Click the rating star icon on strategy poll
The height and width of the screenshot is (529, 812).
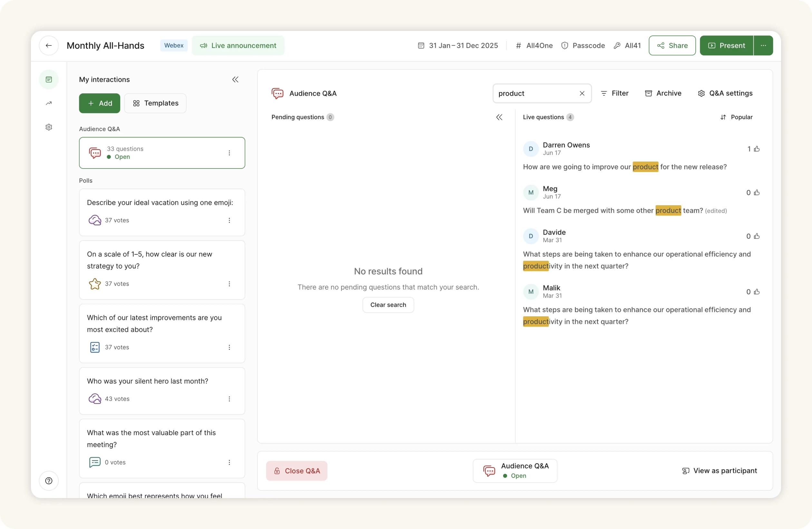(95, 284)
